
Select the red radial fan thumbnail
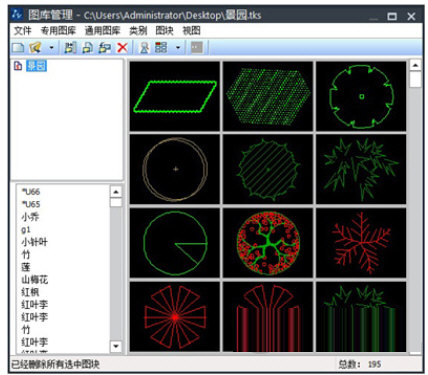pyautogui.click(x=175, y=317)
